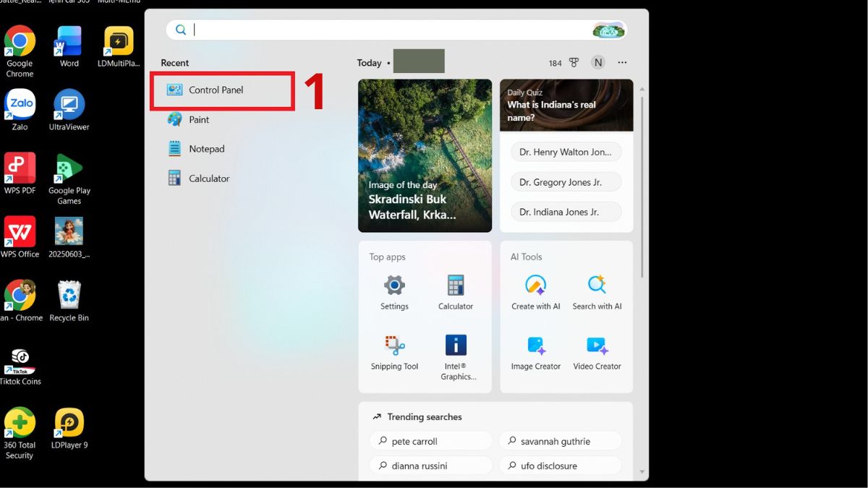
Task: Select WPS Office desktop shortcut
Action: [x=20, y=237]
